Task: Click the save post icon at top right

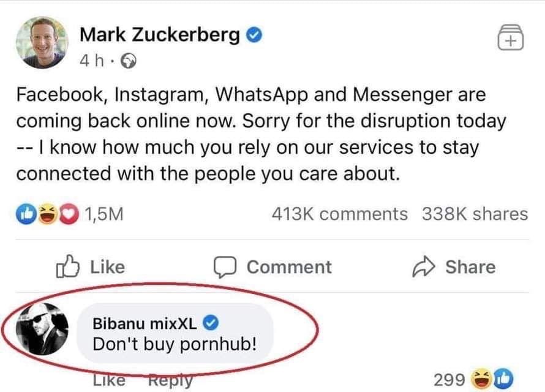Action: pyautogui.click(x=511, y=38)
